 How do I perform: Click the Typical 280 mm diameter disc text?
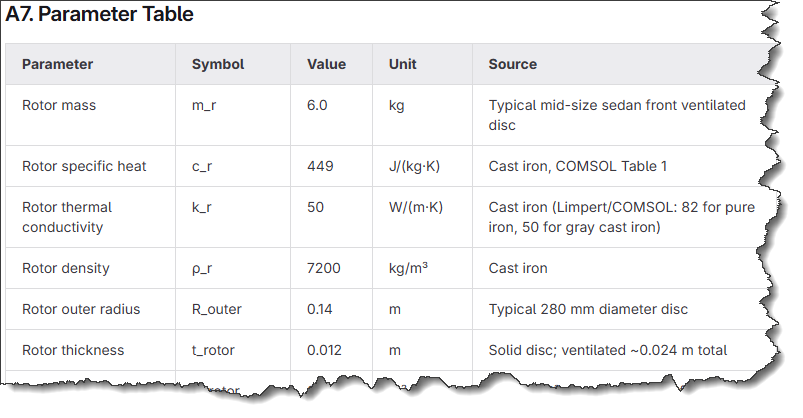pos(587,309)
